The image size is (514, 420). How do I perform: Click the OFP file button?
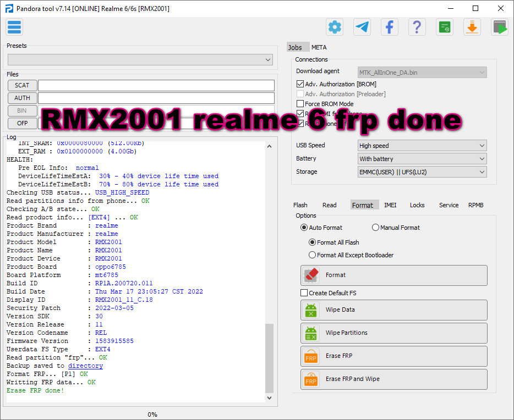(23, 123)
